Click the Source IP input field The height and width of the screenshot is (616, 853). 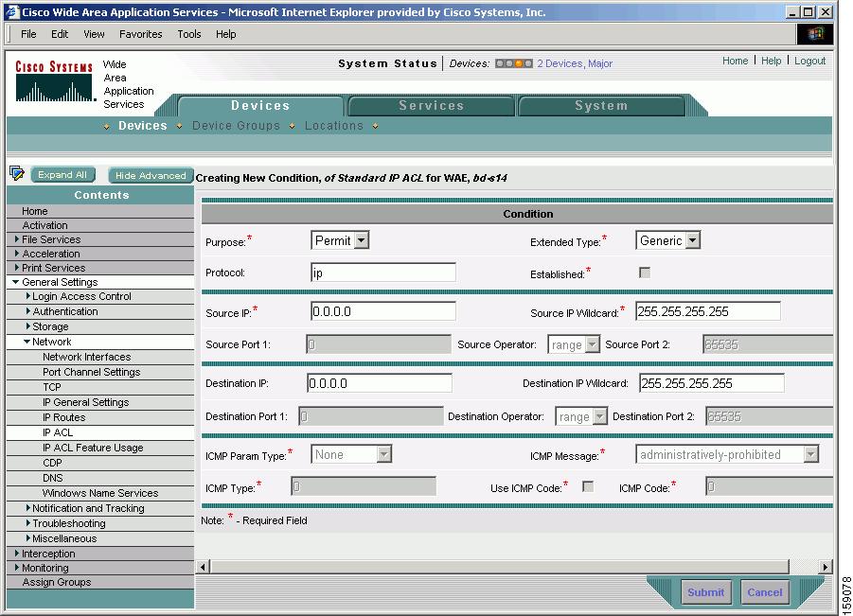point(383,311)
